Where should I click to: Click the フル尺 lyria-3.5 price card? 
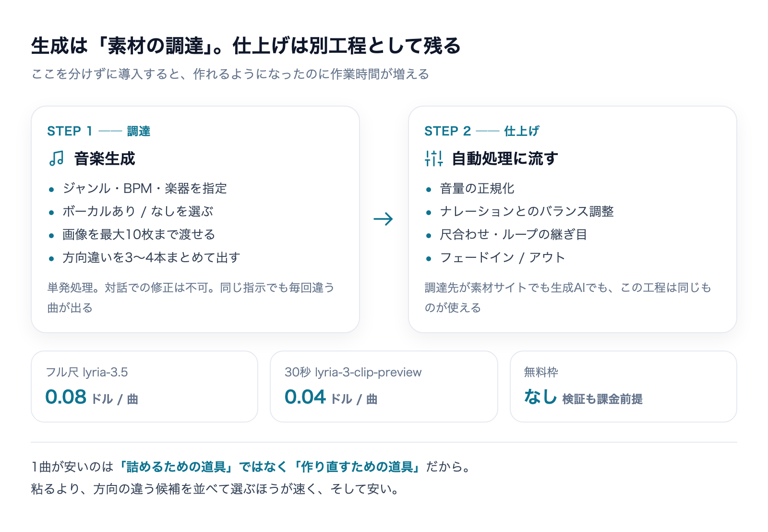point(144,387)
